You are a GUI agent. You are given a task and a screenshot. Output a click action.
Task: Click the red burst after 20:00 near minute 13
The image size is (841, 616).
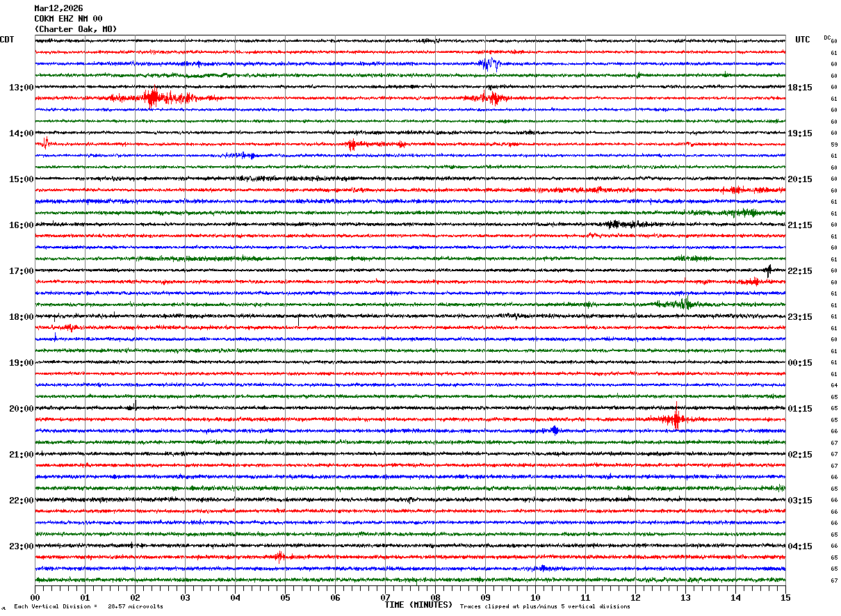point(674,419)
